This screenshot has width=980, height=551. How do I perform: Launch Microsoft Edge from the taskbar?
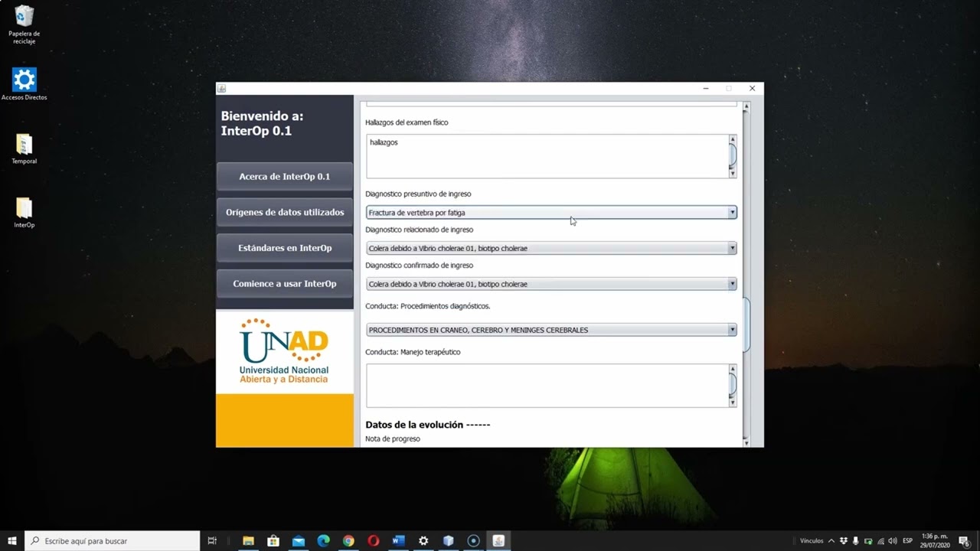click(x=323, y=540)
